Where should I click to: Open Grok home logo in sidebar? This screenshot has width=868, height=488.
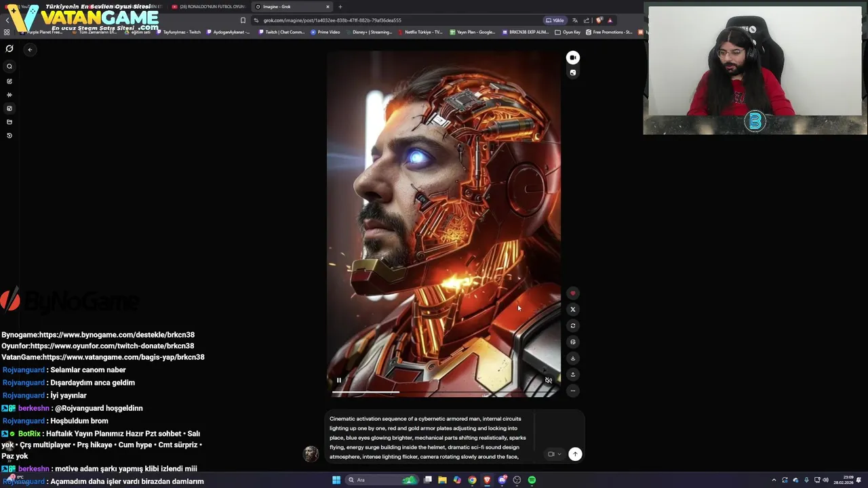coord(9,49)
